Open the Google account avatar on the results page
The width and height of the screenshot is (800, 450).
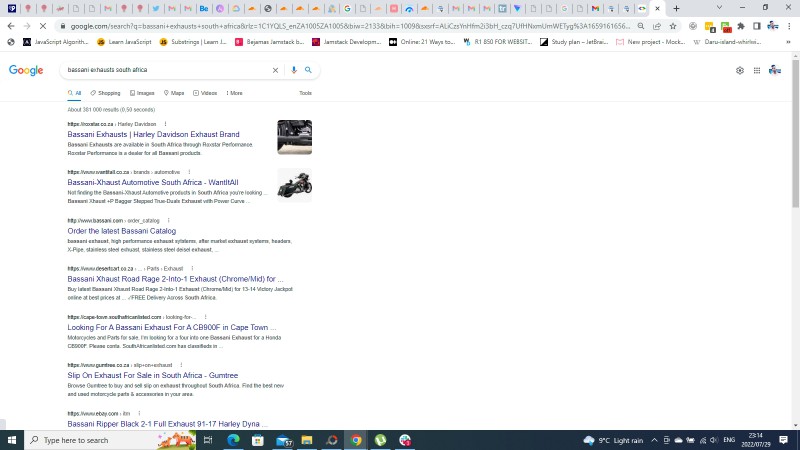click(x=775, y=70)
